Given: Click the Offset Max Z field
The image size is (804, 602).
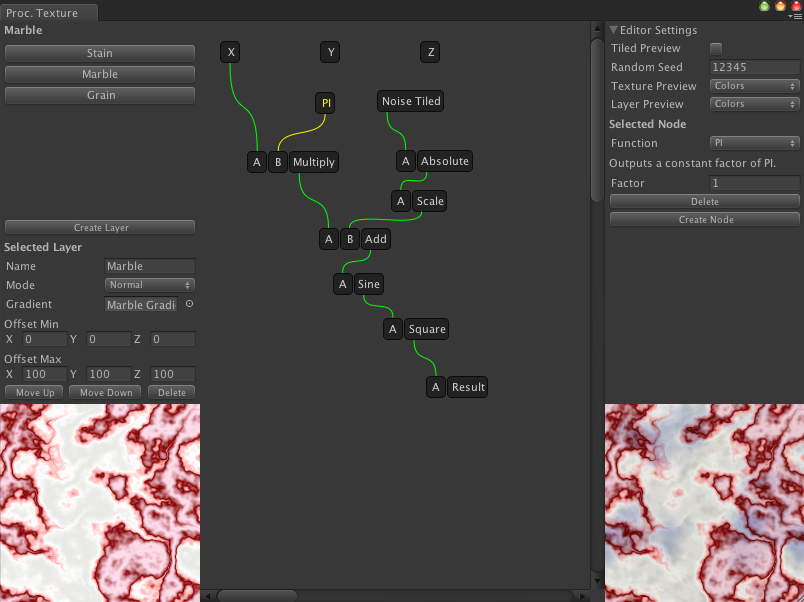Looking at the screenshot, I should pos(172,374).
